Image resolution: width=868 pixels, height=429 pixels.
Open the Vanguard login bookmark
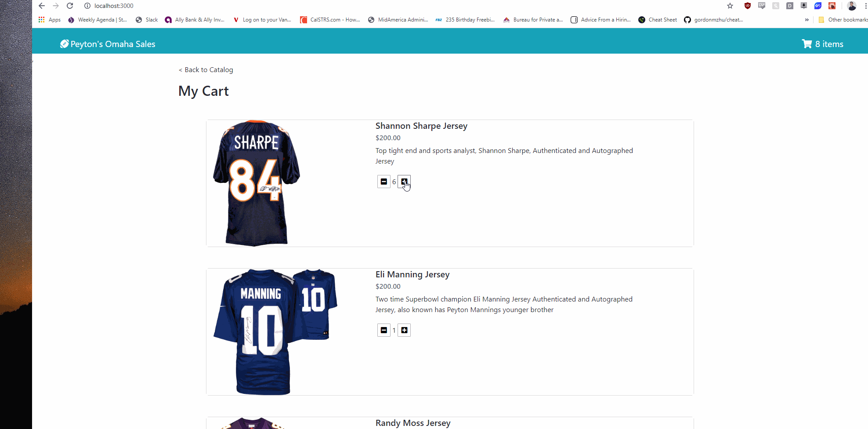[262, 20]
